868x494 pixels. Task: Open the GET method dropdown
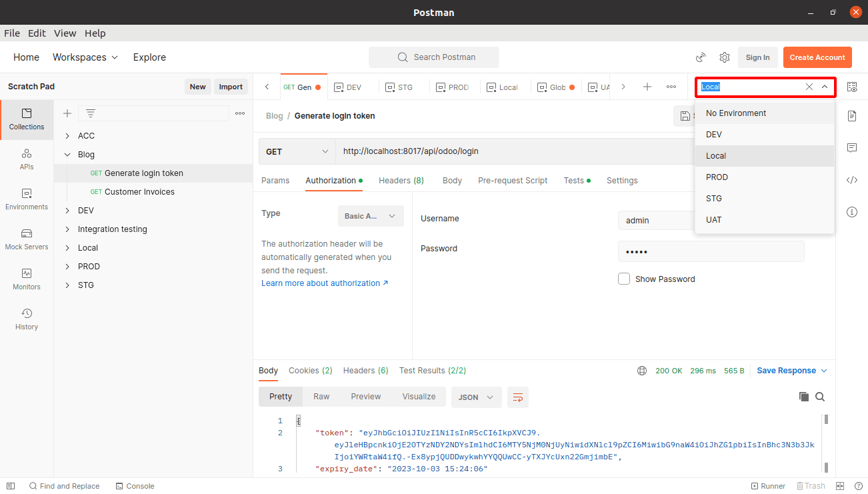coord(297,151)
